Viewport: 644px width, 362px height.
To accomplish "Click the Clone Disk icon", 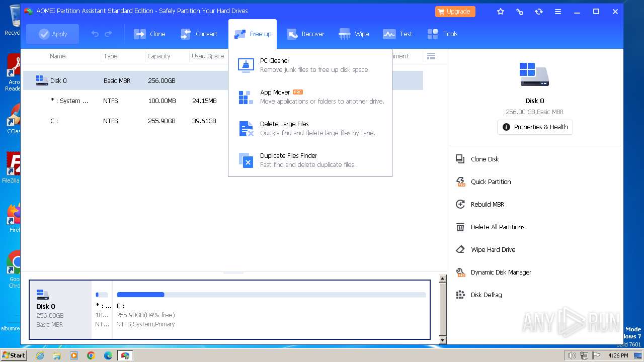I will (x=460, y=159).
